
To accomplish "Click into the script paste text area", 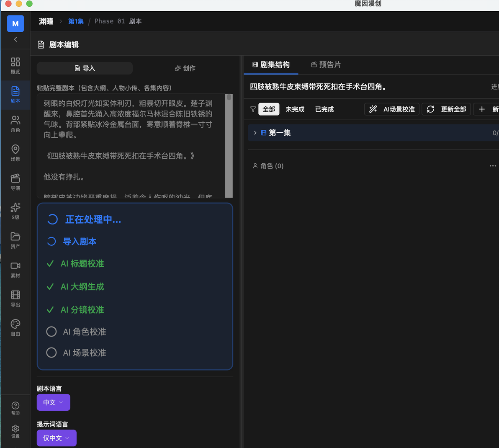I will (x=131, y=146).
